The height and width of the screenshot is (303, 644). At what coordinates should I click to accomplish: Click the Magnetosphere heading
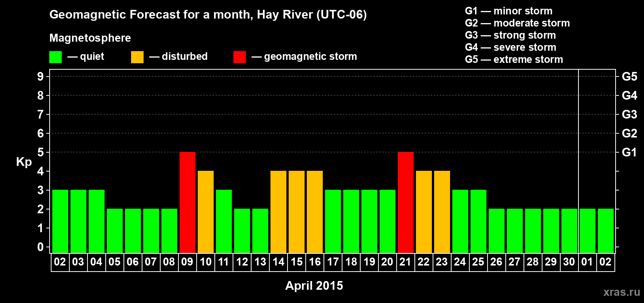click(x=90, y=38)
